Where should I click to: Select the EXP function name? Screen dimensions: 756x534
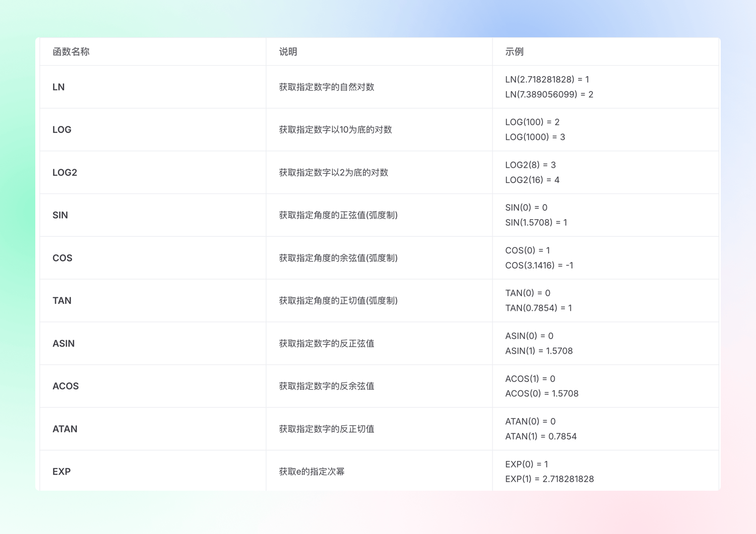[x=61, y=472]
